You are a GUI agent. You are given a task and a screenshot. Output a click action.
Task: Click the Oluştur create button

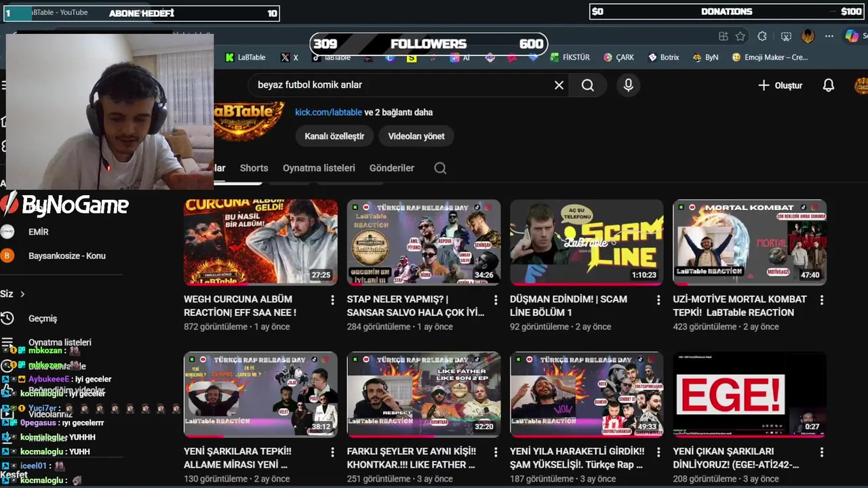click(780, 85)
